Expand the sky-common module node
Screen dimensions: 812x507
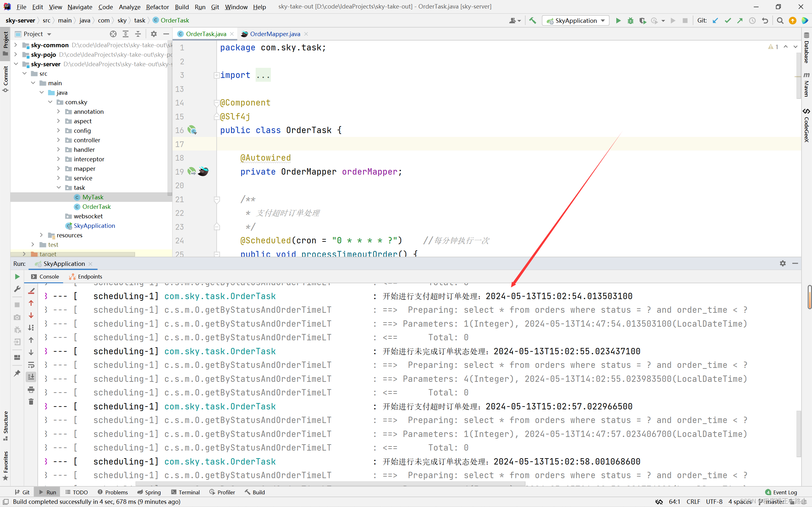click(x=16, y=45)
